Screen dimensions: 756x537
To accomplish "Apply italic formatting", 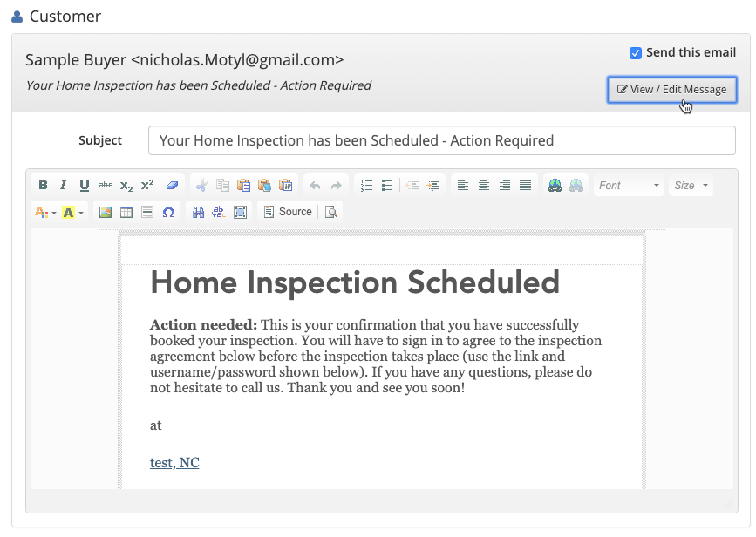I will [63, 186].
